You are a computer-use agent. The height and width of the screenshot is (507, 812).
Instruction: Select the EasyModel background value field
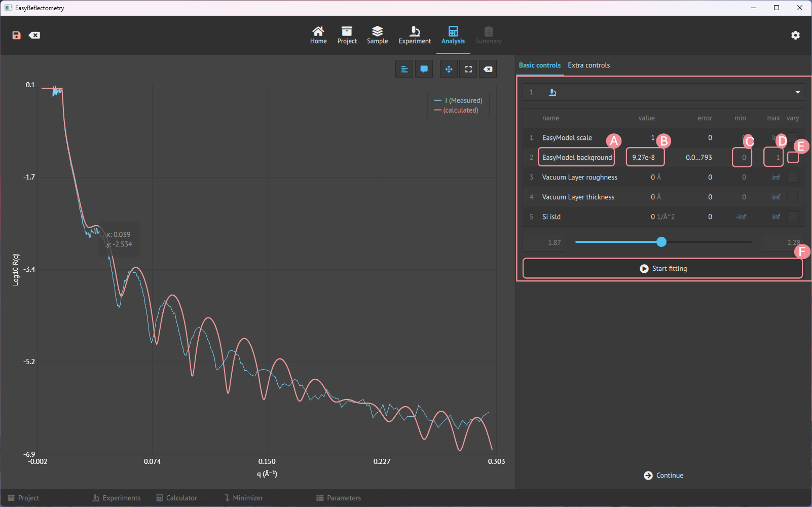pyautogui.click(x=645, y=157)
